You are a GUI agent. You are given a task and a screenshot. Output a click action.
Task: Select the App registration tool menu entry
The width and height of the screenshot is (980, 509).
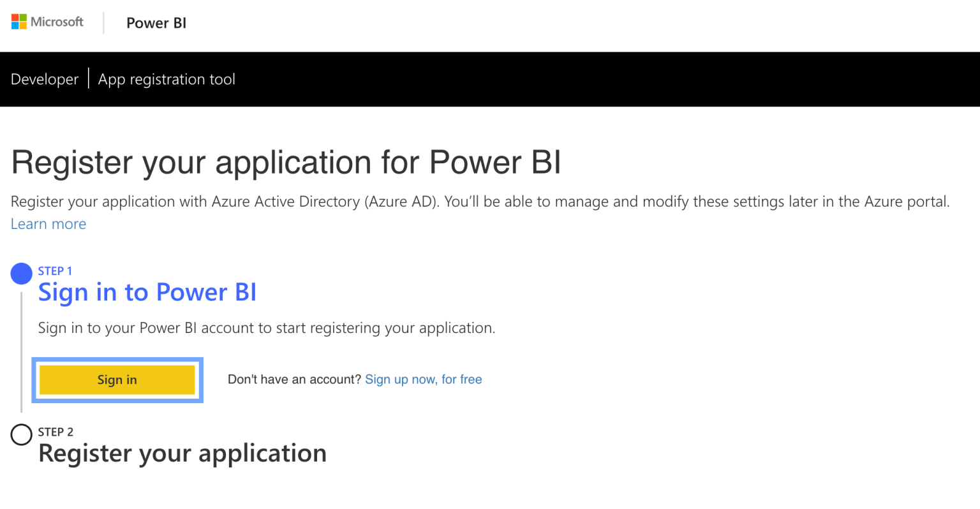(166, 79)
